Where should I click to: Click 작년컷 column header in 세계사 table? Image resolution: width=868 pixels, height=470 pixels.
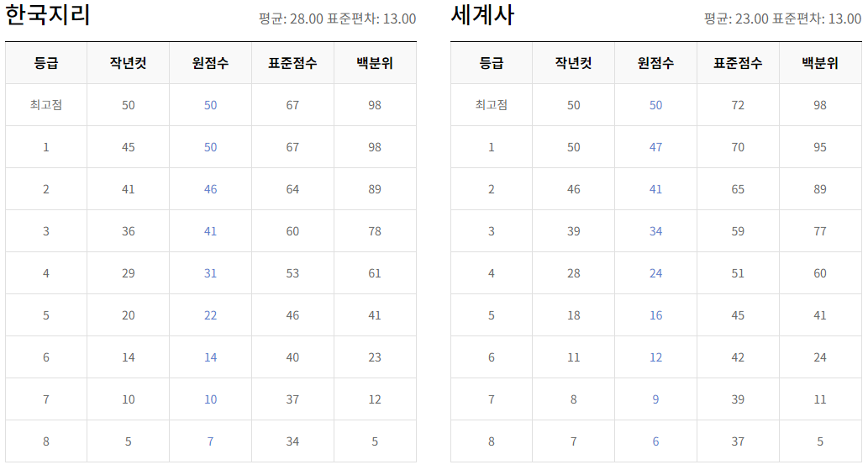pos(574,63)
